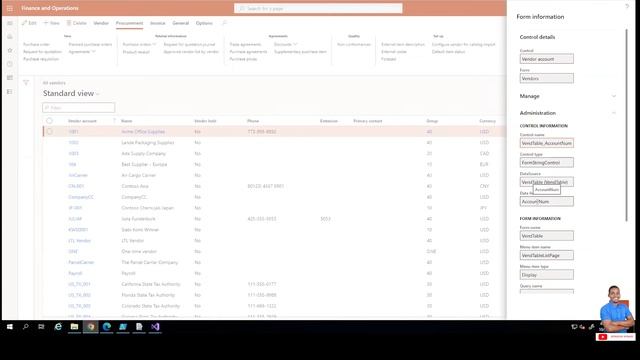640x360 pixels.
Task: Open the Home icon in sidebar
Action: coord(10,37)
